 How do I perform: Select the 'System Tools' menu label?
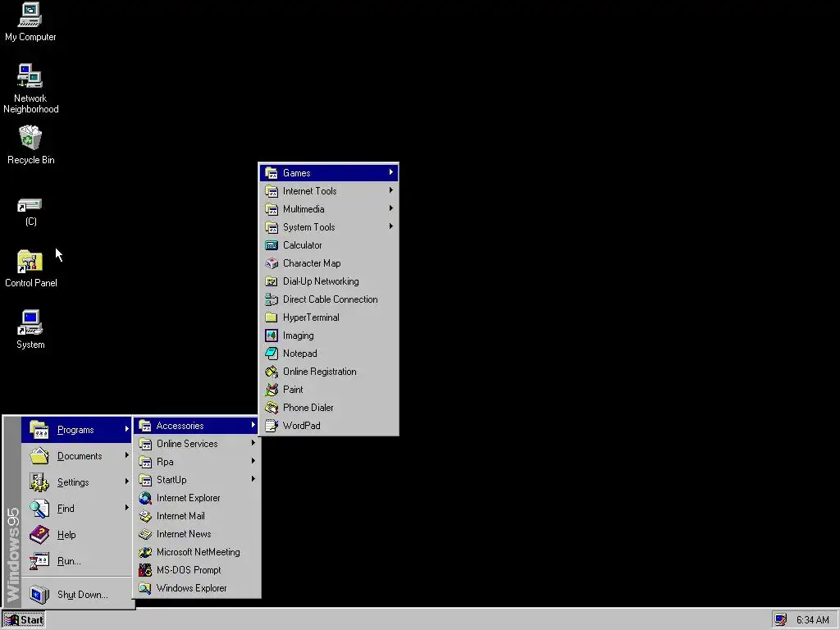309,227
